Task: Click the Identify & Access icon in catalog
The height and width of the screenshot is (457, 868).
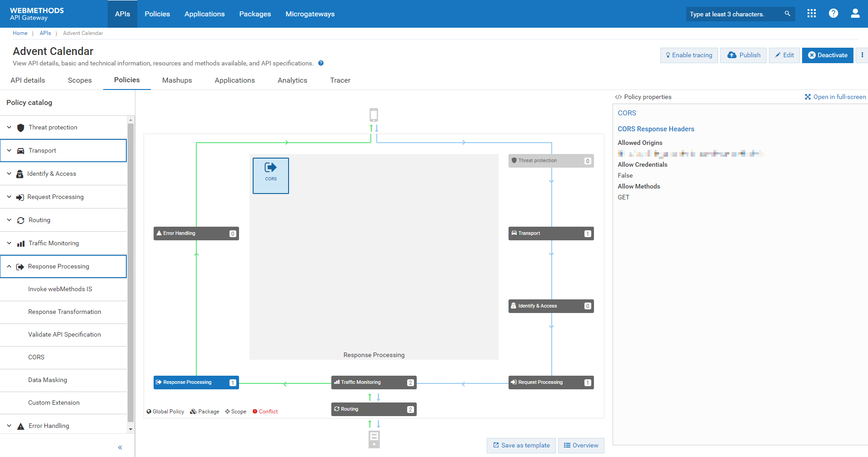Action: coord(20,174)
